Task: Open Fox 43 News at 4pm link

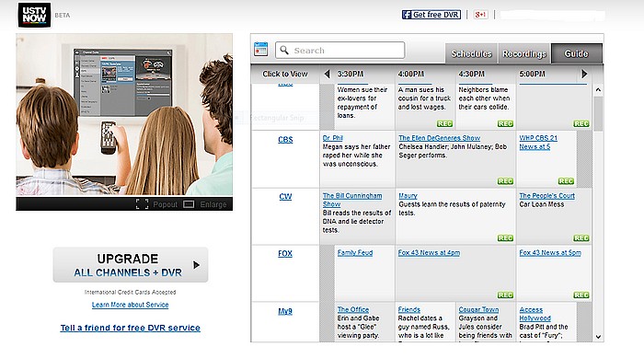Action: 429,253
